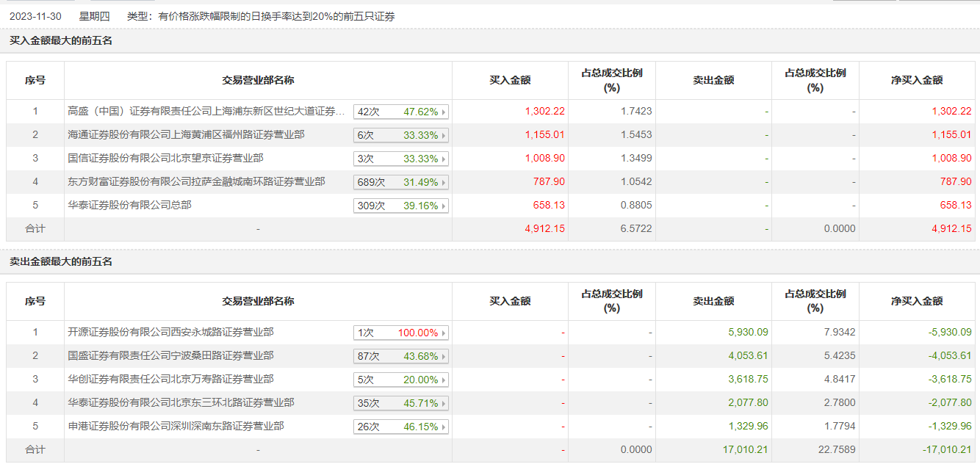Open the 87次 43.68% dropdown
The image size is (980, 464).
click(401, 356)
